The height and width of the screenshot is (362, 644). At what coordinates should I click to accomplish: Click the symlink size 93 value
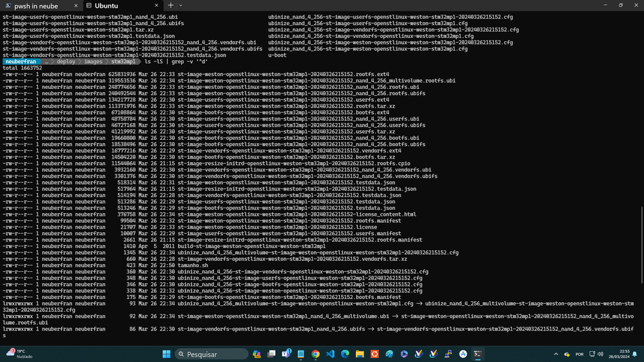pyautogui.click(x=132, y=304)
